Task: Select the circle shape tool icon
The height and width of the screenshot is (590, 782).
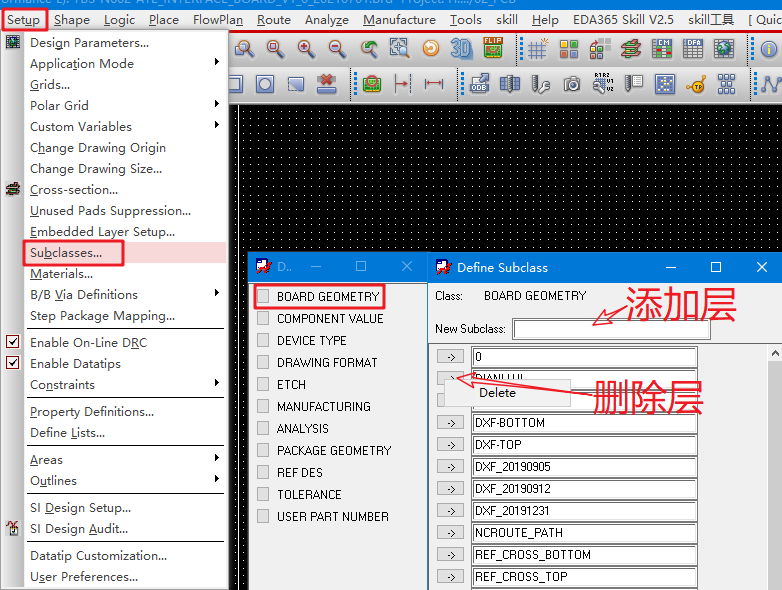Action: pos(265,84)
